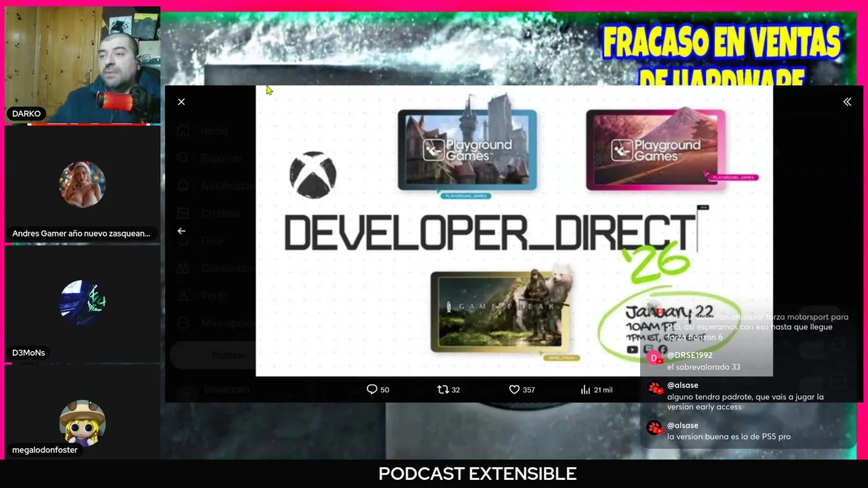Select the DARKO webcam feed

click(82, 65)
